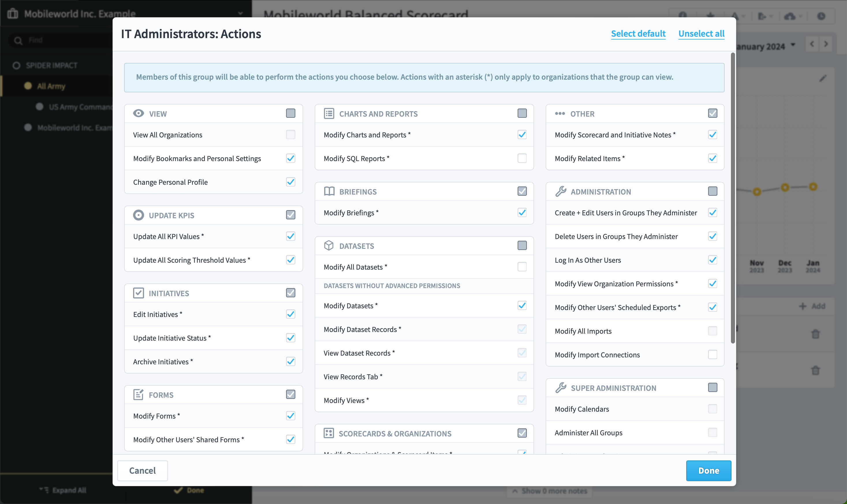Image resolution: width=847 pixels, height=504 pixels.
Task: Click the Briefings book icon
Action: point(329,191)
